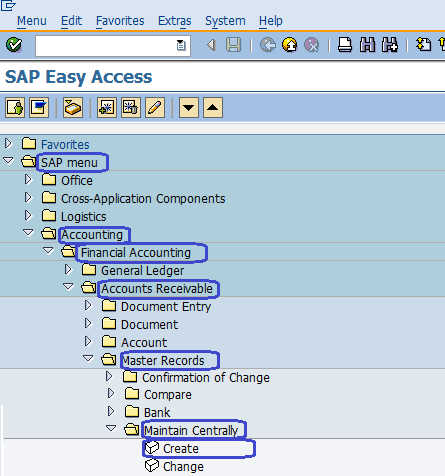Click the Find binoculars icon
The height and width of the screenshot is (476, 445).
(x=367, y=45)
